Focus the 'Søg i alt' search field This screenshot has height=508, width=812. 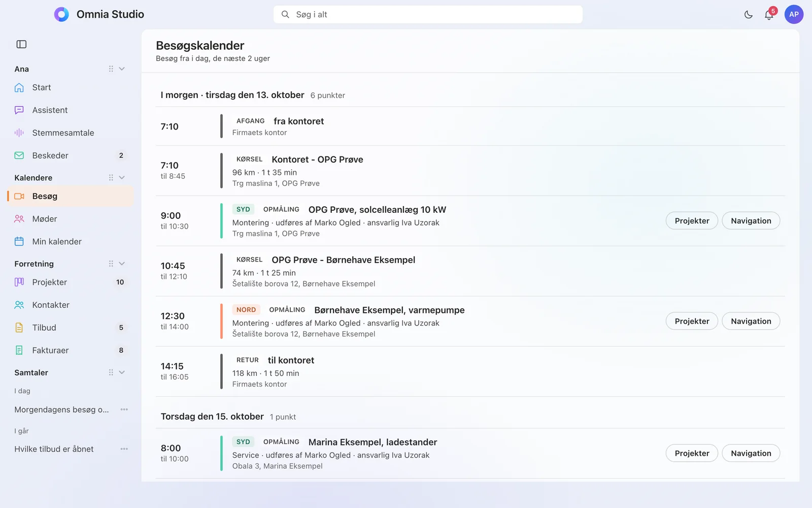tap(428, 14)
